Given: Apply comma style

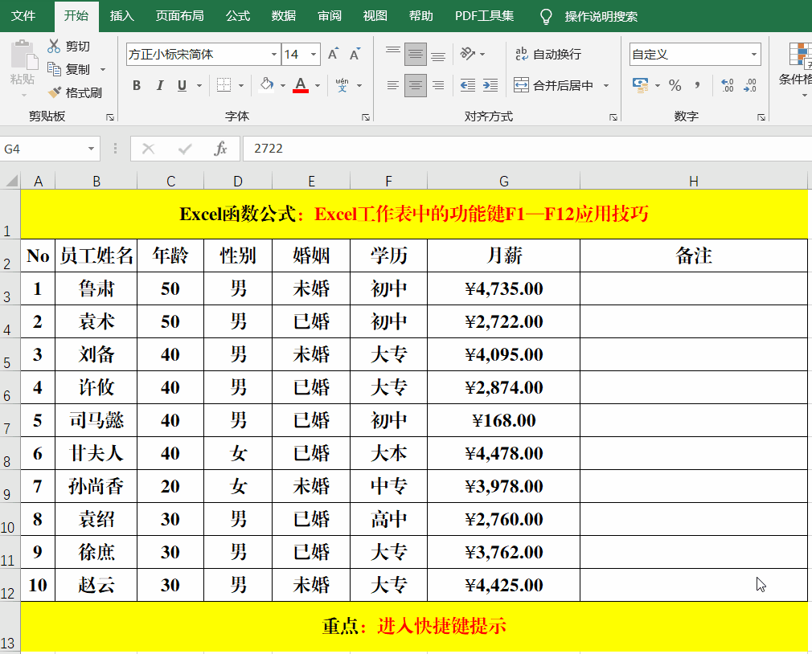Looking at the screenshot, I should (x=698, y=85).
